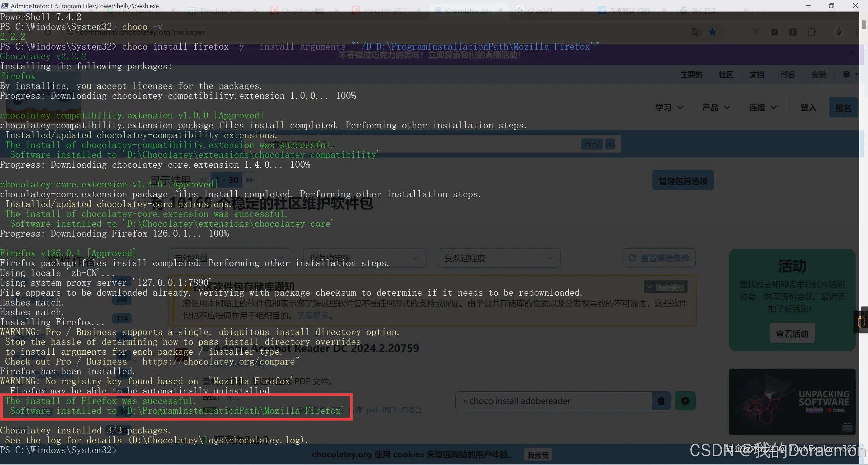The width and height of the screenshot is (868, 465).
Task: Click the terminal vertical scrollbar thumb
Action: pyautogui.click(x=863, y=24)
